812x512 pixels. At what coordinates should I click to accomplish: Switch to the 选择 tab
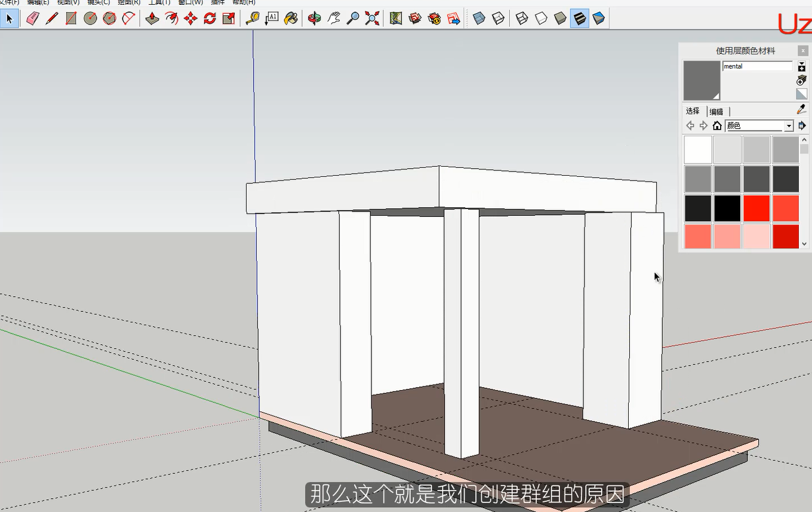pyautogui.click(x=693, y=111)
